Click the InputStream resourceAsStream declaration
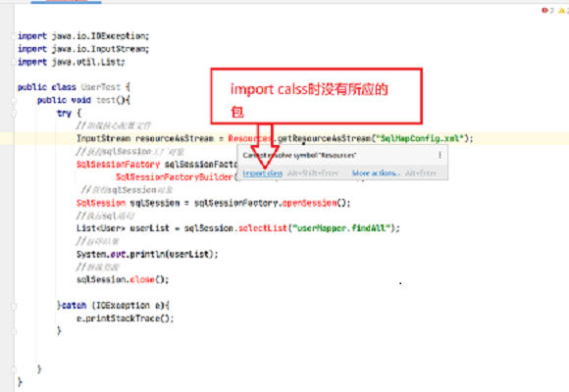Viewport: 569px width, 392px height. click(145, 138)
